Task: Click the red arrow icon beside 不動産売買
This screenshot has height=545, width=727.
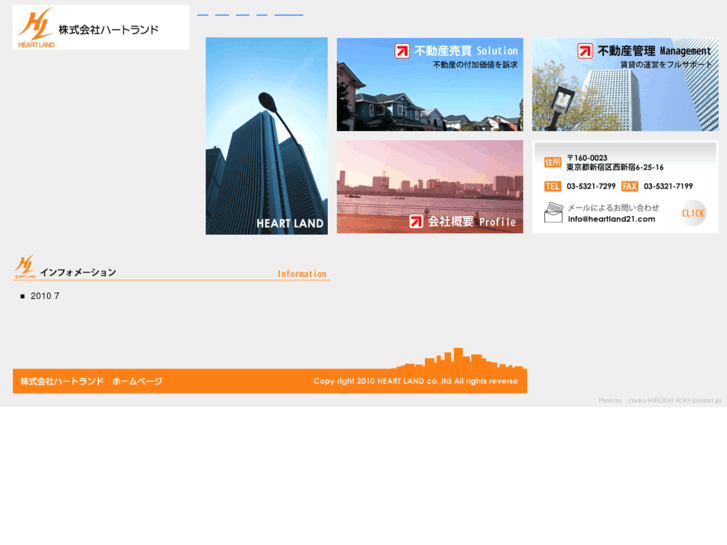Action: 402,51
